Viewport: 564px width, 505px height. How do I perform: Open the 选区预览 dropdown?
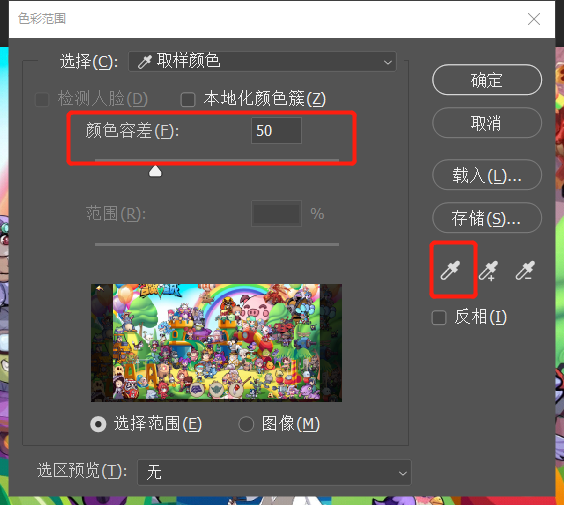[x=274, y=472]
